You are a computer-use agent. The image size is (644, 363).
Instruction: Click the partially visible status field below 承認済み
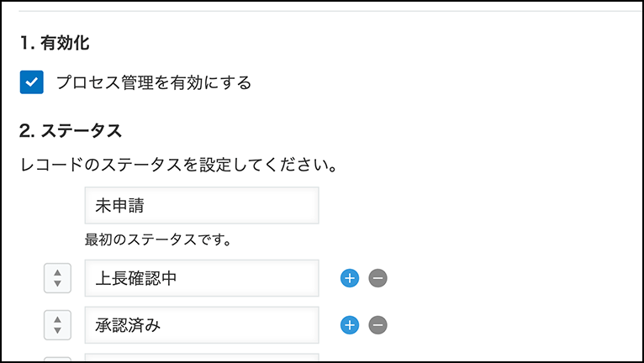pos(202,357)
